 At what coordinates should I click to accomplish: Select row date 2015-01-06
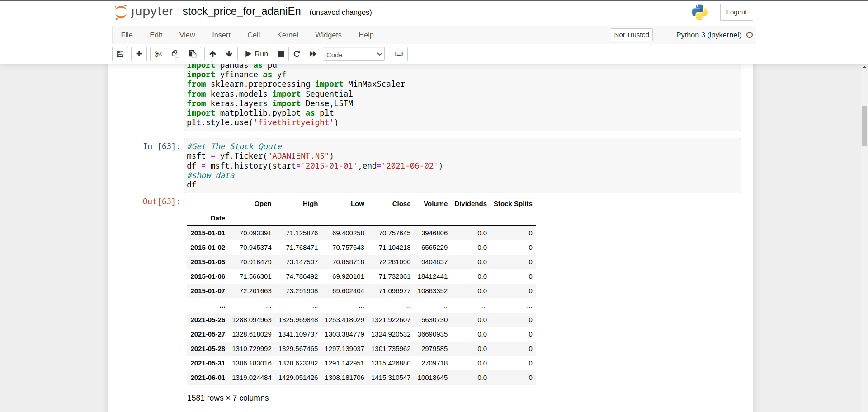[208, 276]
